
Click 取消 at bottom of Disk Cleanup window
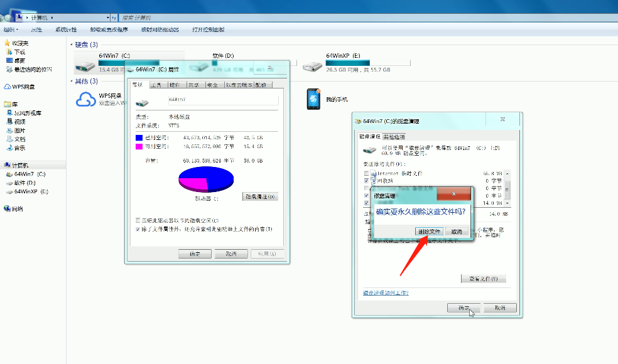click(500, 308)
